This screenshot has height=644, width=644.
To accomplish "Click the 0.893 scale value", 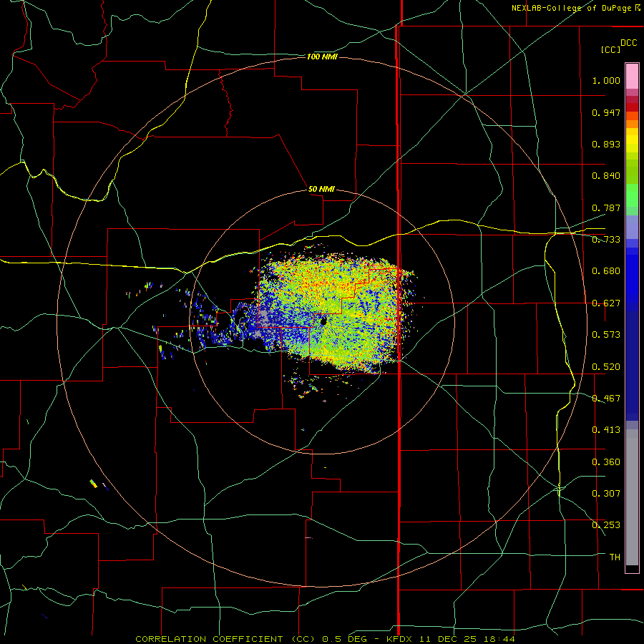I will click(606, 144).
